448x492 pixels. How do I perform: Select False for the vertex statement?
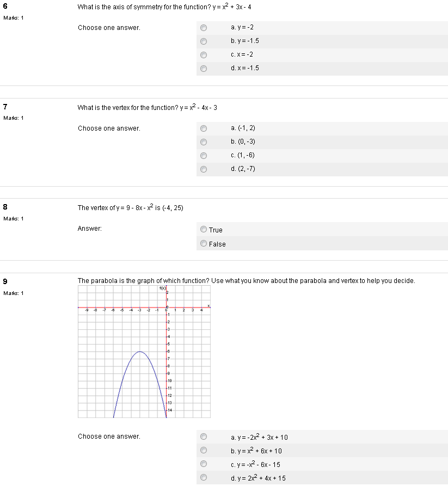202,243
